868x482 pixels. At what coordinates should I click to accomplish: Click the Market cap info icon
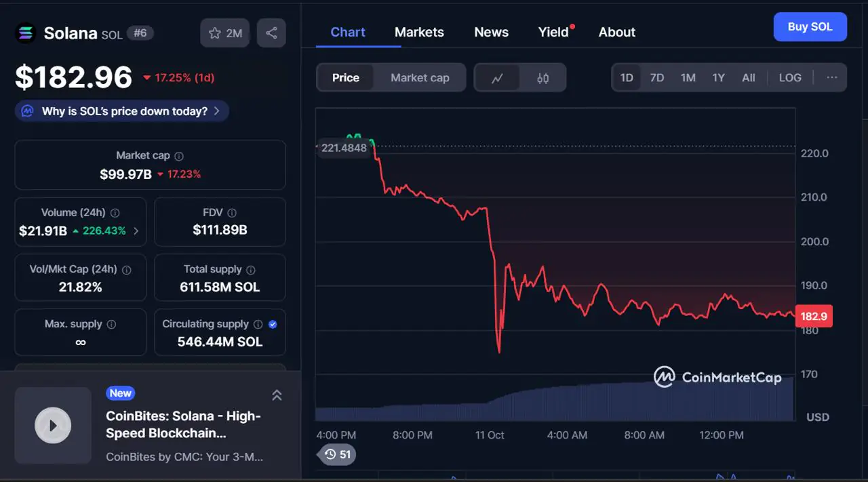pos(179,156)
